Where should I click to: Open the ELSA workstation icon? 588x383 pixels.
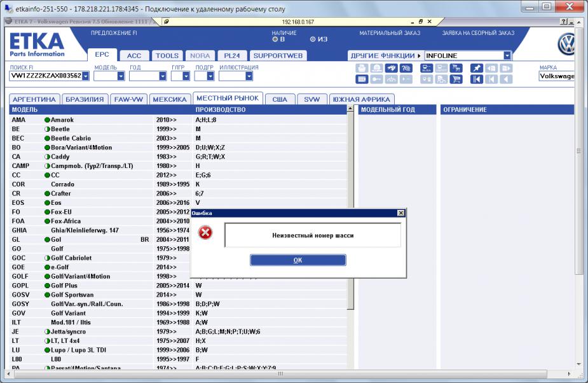tap(427, 68)
